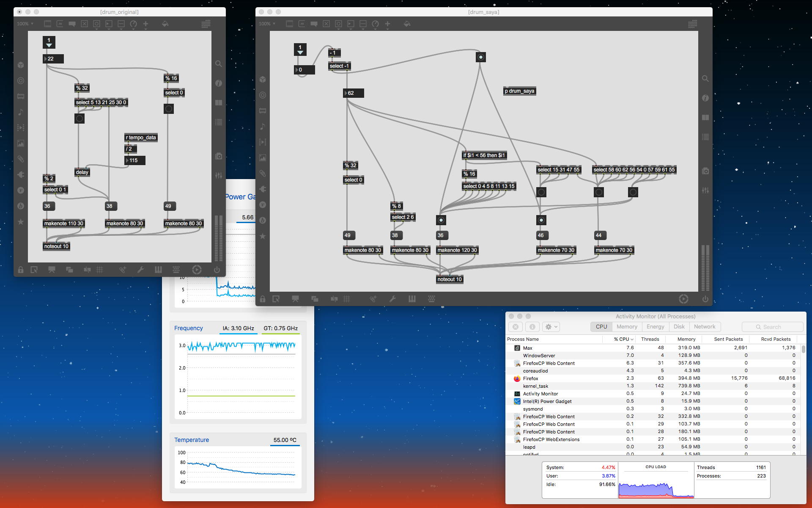Click the star favorites icon in drum_saya left sidebar
This screenshot has height=508, width=812.
pos(263,236)
